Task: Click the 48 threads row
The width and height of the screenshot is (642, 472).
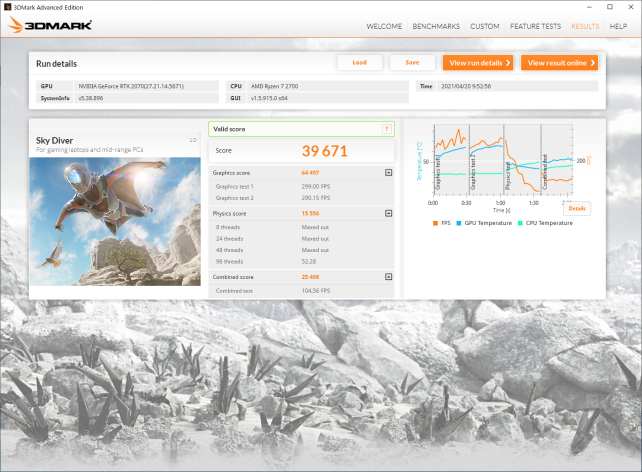Action: [x=301, y=250]
